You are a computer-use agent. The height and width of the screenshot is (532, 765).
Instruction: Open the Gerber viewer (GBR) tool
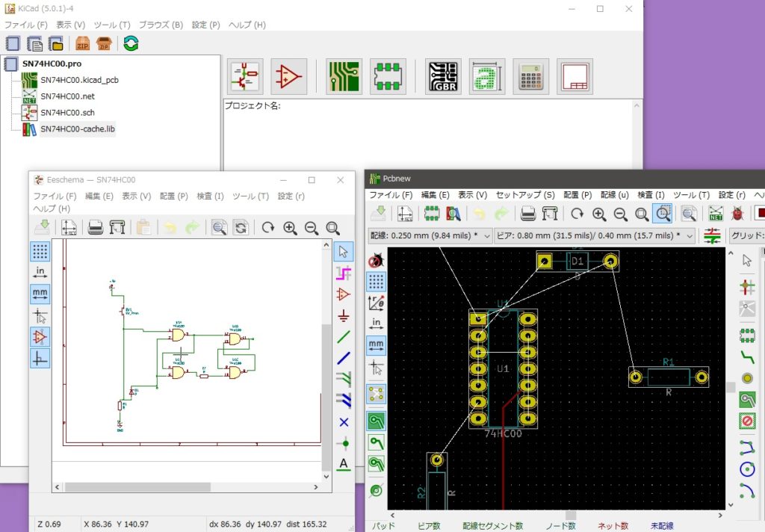point(443,77)
